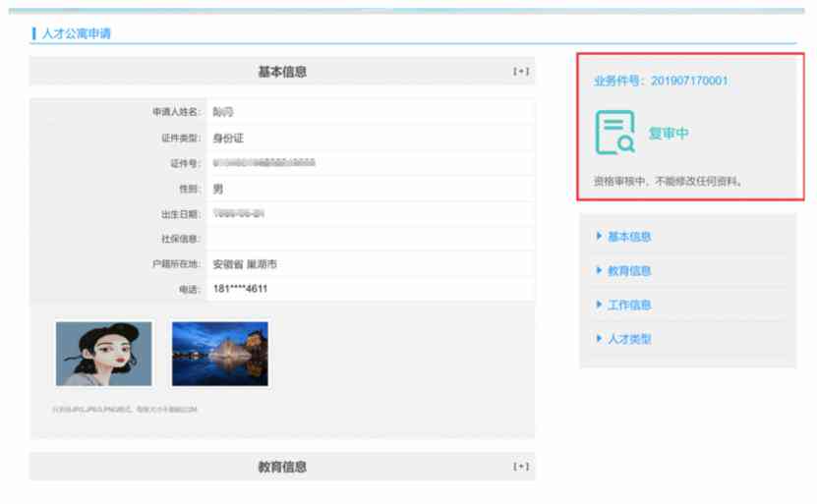
Task: Collapse the 基本信息 section using [+]
Action: tap(521, 72)
